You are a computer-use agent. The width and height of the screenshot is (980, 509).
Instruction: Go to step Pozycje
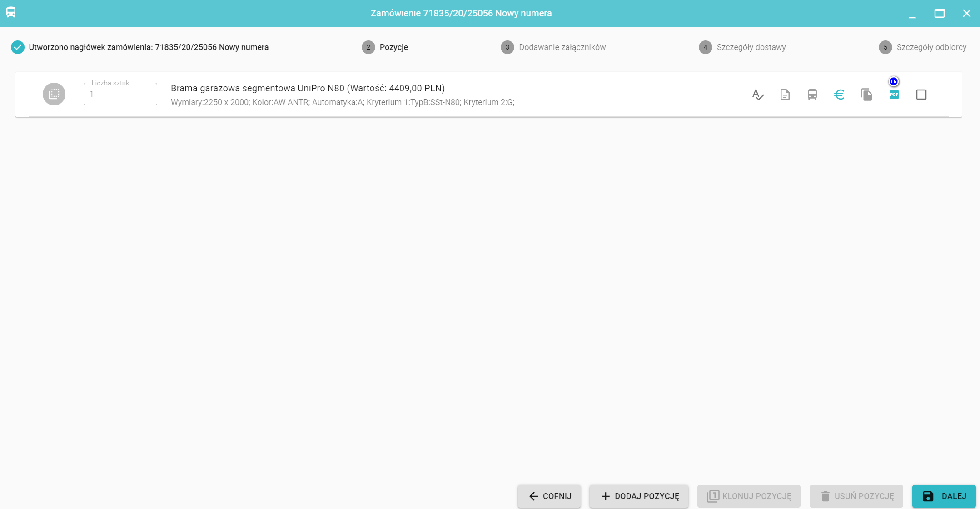(393, 47)
